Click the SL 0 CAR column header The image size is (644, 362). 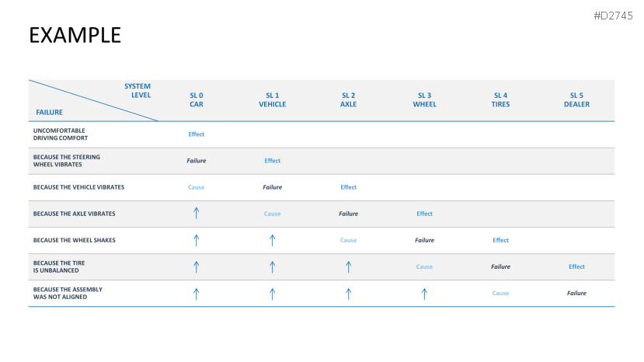click(197, 100)
